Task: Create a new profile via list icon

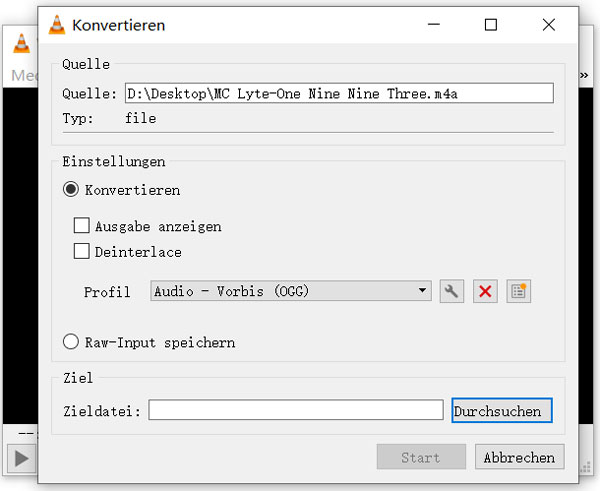Action: click(518, 291)
